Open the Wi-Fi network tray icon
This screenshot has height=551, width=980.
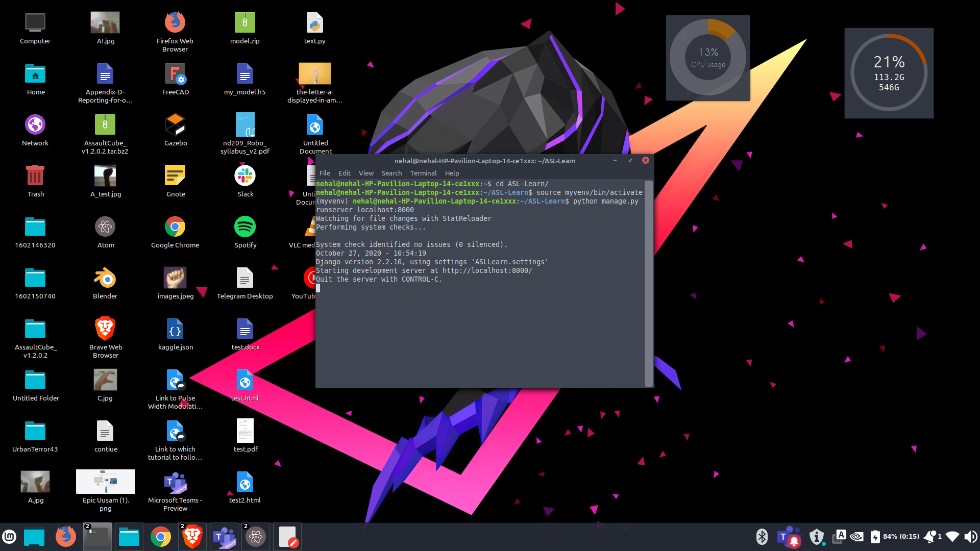point(952,537)
